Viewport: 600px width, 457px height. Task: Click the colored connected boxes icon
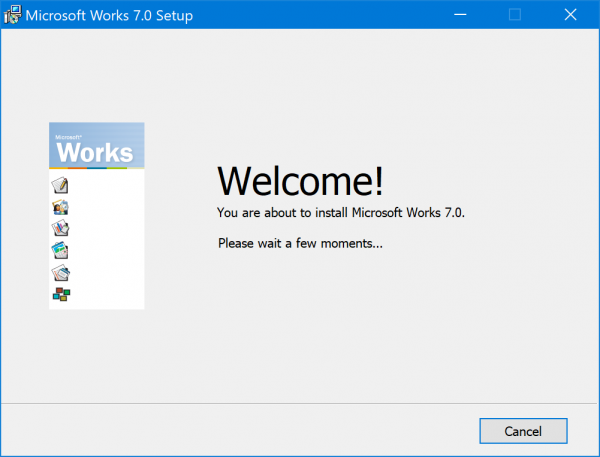click(x=61, y=293)
